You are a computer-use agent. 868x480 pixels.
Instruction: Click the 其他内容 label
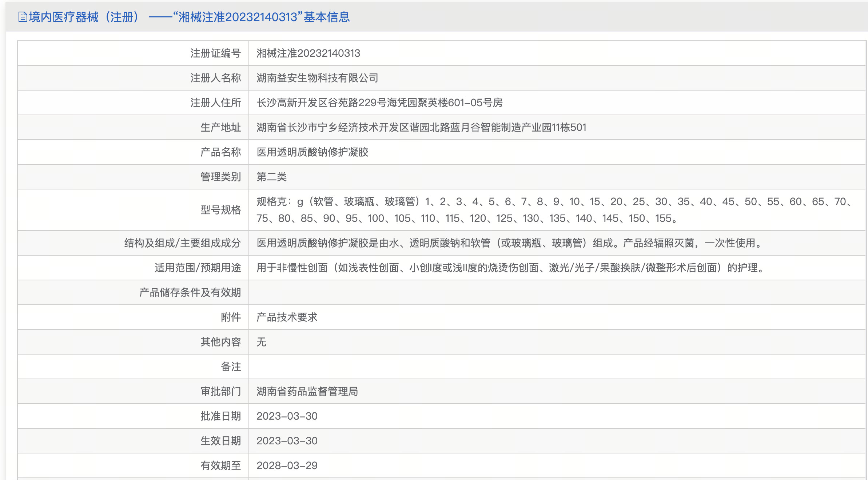[221, 342]
